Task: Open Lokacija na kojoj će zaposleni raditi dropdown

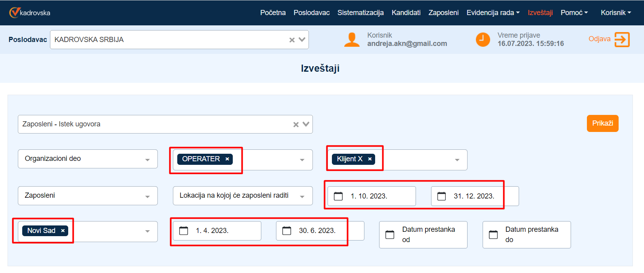Action: [x=302, y=196]
